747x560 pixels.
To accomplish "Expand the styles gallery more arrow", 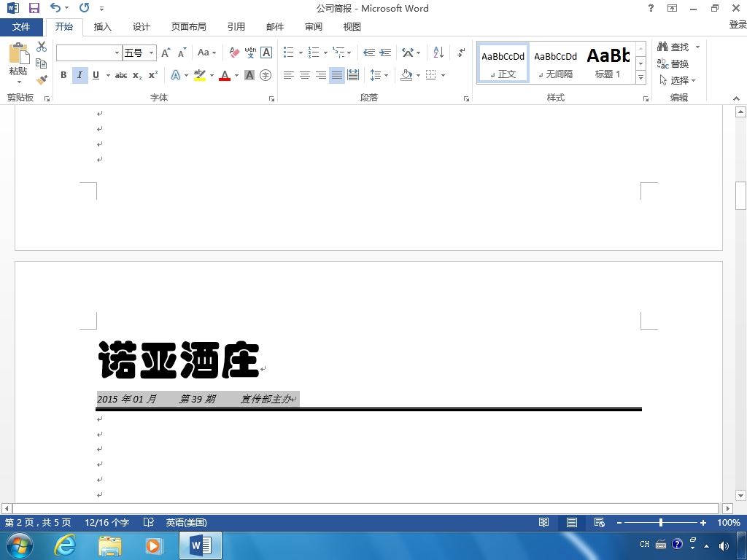I will tap(641, 77).
